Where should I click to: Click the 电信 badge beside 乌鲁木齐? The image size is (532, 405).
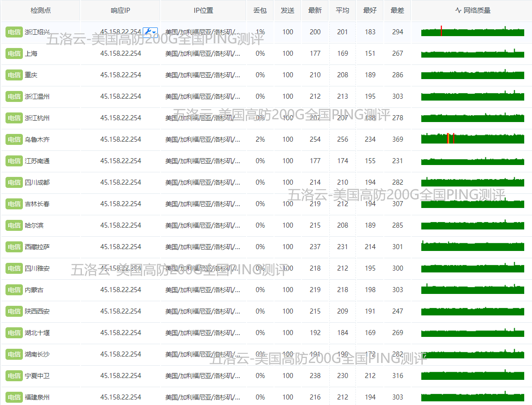[x=14, y=139]
